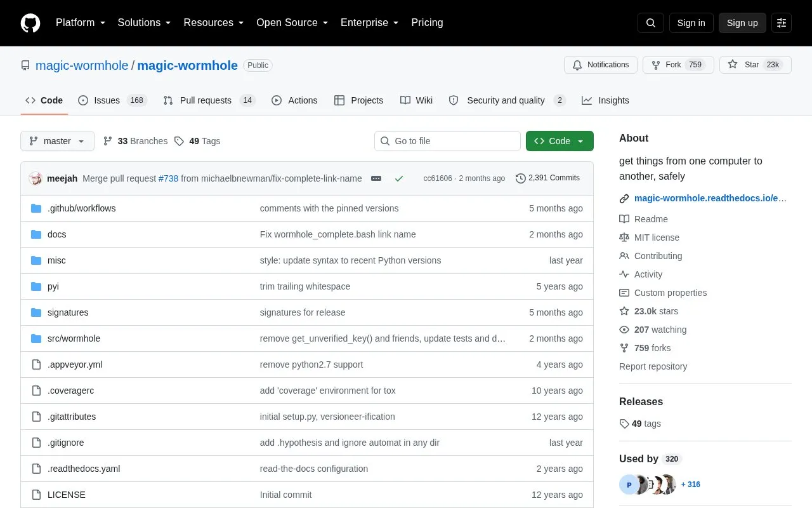Expand the Solutions menu
Screen dimensions: 812x508
click(x=145, y=23)
